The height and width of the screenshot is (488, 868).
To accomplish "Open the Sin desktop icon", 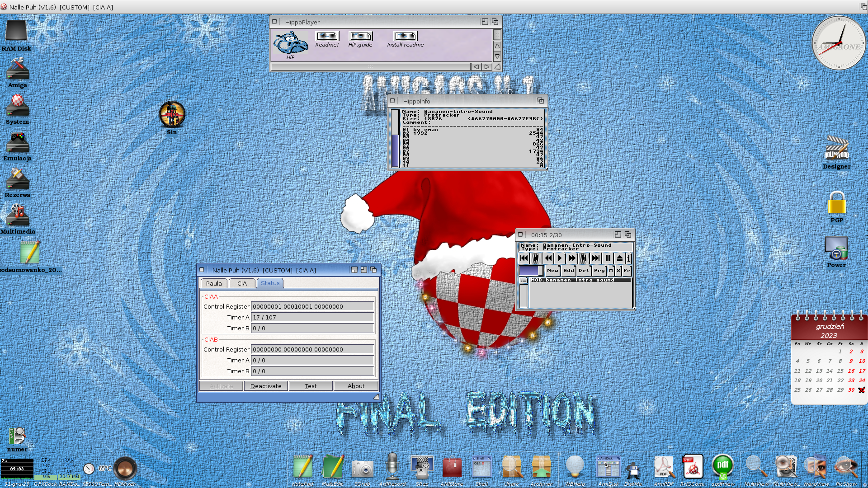I will click(172, 117).
